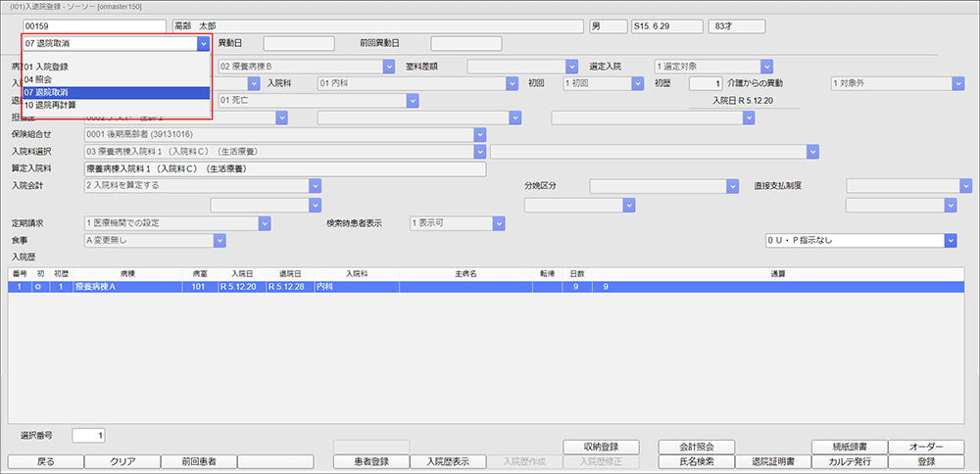
Task: Open the 介護からの異動 dropdown
Action: point(956,84)
